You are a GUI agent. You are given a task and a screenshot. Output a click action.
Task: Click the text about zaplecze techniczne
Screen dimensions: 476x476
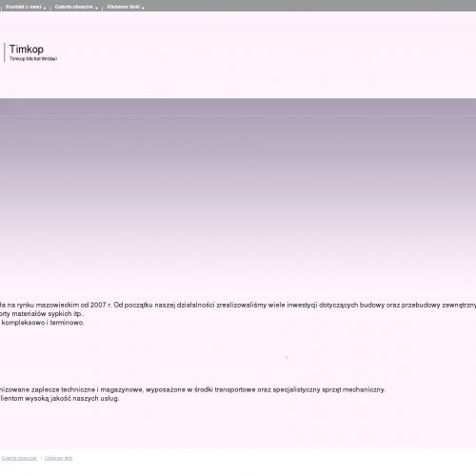pyautogui.click(x=192, y=389)
